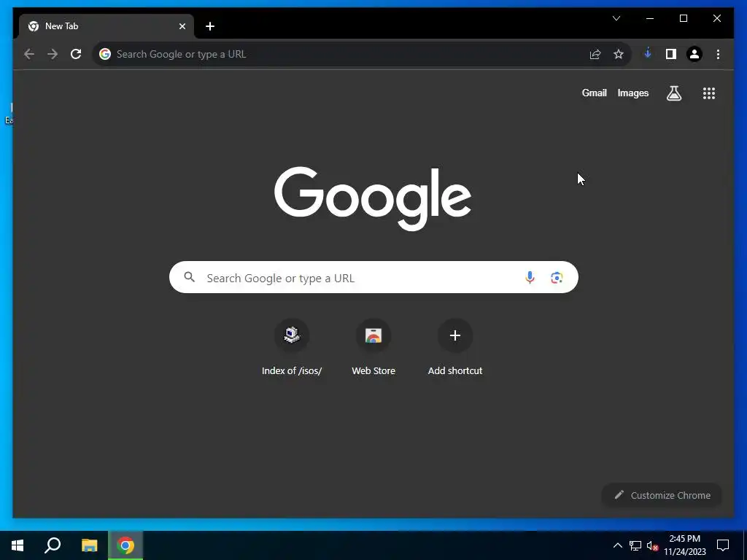
Task: Search by image with Google Lens
Action: (557, 278)
